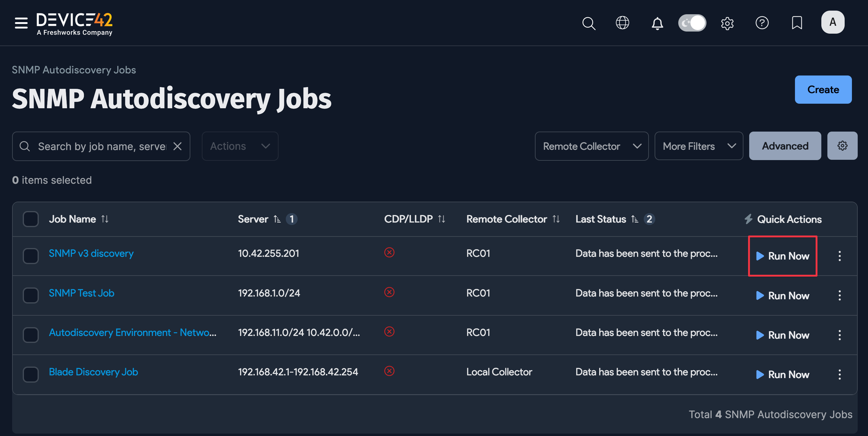Open saved bookmarks icon
The height and width of the screenshot is (436, 868).
(x=797, y=23)
